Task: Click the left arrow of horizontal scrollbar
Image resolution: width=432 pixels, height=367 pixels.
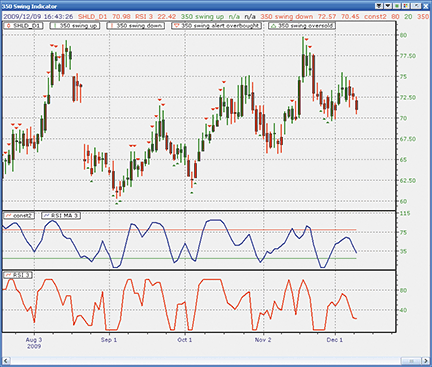Action: tap(6, 361)
